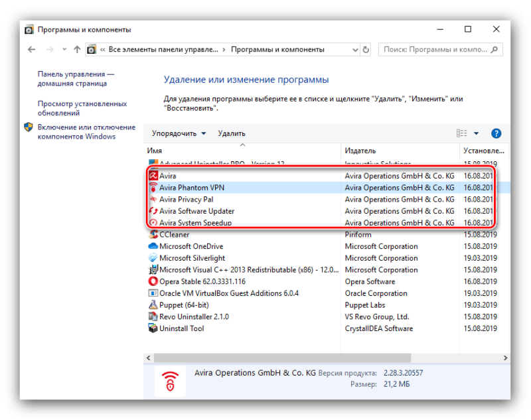Click the Удалить toolbar button
531x420 pixels.
pyautogui.click(x=232, y=133)
